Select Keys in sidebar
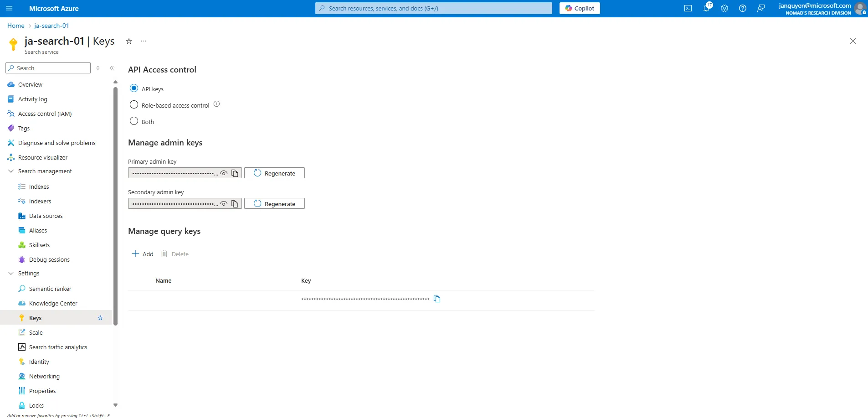 35,318
